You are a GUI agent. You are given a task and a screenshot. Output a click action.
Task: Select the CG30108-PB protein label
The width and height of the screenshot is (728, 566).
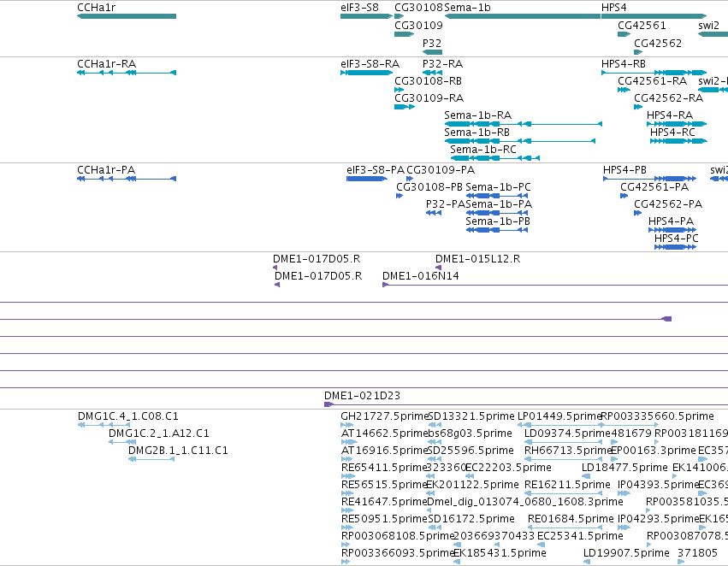pyautogui.click(x=429, y=187)
